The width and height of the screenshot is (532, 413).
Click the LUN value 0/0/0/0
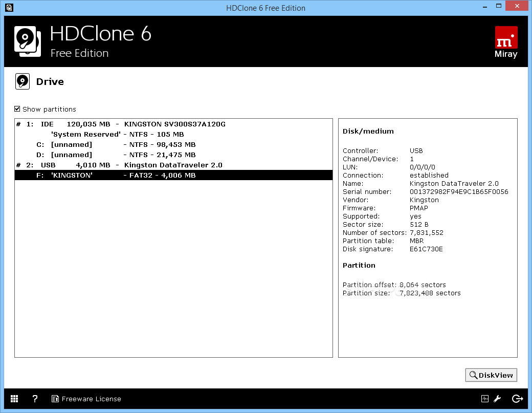(x=423, y=167)
